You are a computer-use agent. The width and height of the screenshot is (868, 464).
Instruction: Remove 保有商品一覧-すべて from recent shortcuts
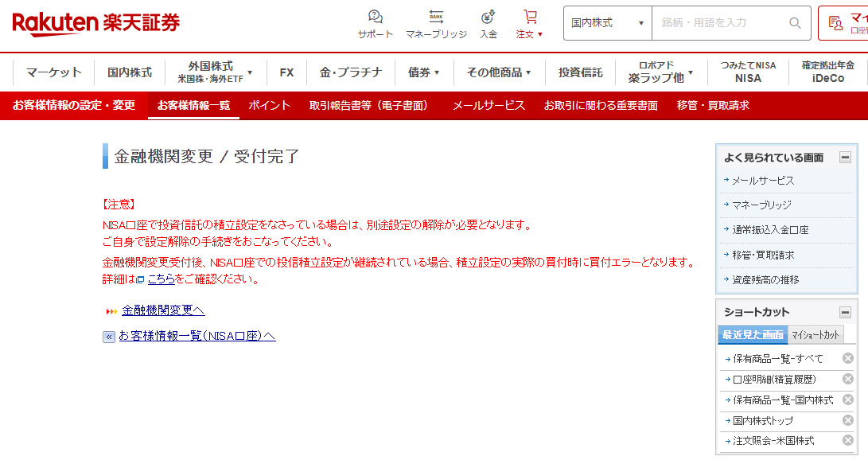click(x=848, y=358)
